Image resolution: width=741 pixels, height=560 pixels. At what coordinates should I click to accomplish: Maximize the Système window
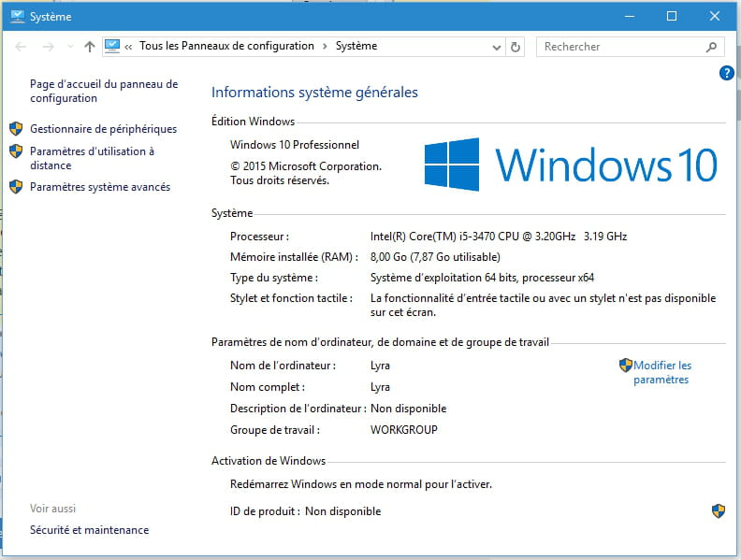[672, 16]
